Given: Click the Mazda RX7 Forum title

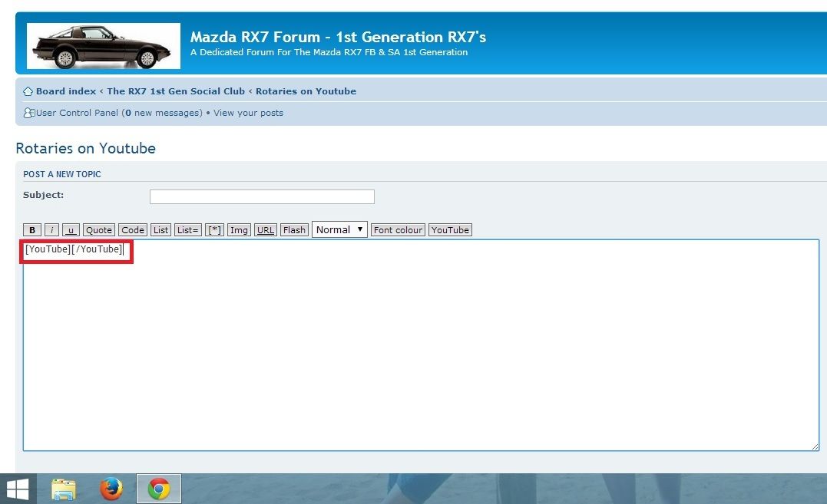Looking at the screenshot, I should click(338, 37).
